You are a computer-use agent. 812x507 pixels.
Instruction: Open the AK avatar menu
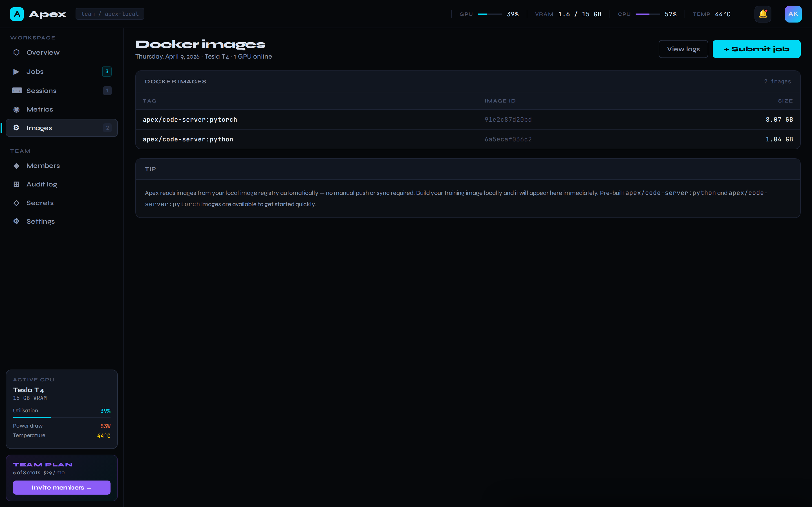pos(793,14)
